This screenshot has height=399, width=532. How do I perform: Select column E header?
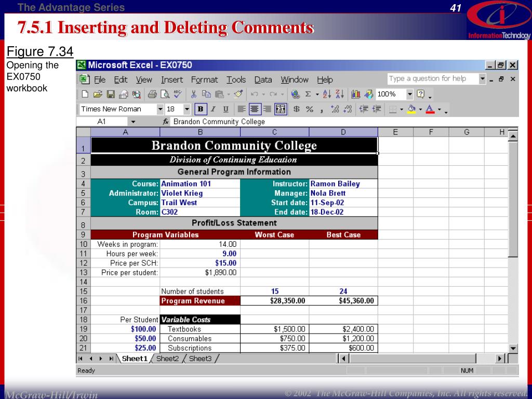(x=395, y=132)
